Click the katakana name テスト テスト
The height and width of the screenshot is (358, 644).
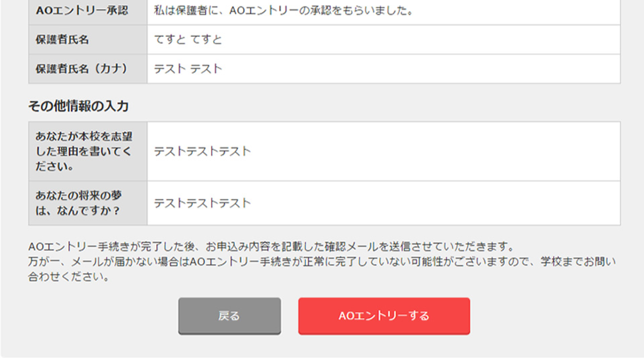point(188,68)
